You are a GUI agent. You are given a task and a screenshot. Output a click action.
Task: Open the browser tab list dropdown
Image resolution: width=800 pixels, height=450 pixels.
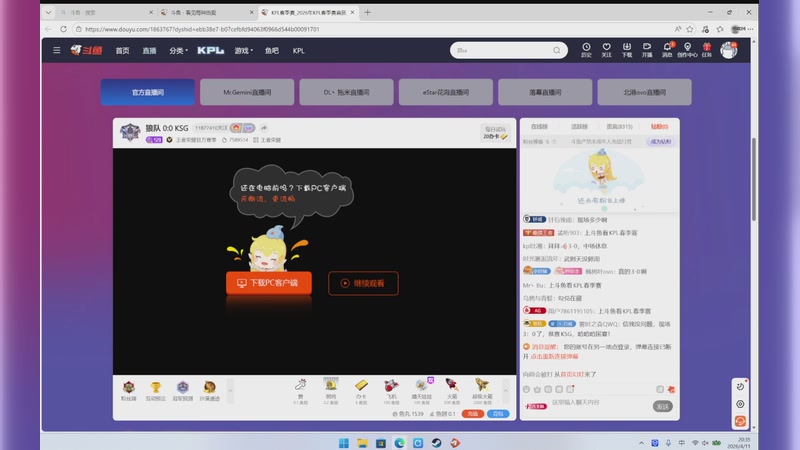pyautogui.click(x=48, y=12)
